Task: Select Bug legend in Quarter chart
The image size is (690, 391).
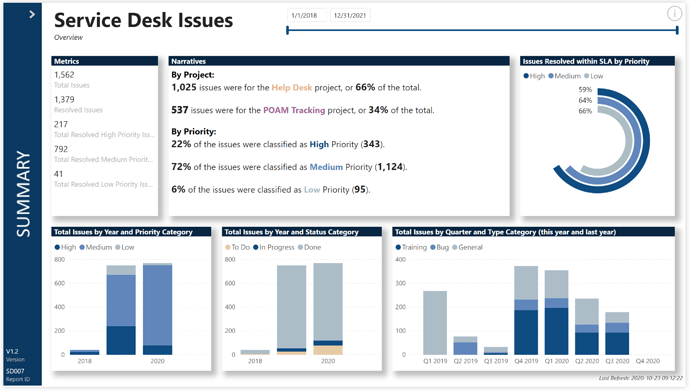Action: tap(440, 247)
